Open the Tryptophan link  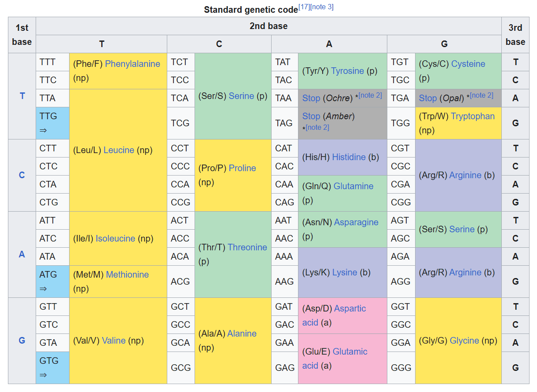(x=473, y=116)
